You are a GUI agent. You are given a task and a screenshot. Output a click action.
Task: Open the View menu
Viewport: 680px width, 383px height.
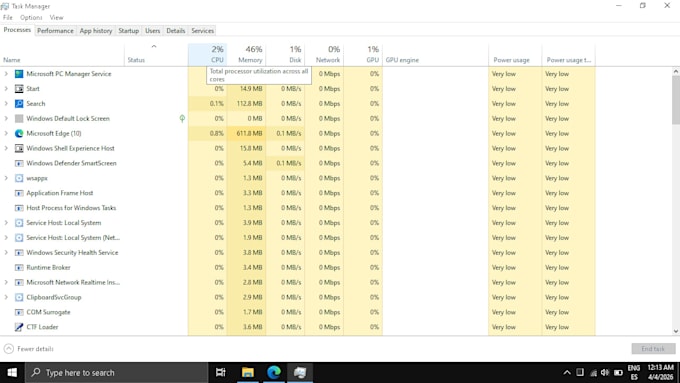point(56,17)
